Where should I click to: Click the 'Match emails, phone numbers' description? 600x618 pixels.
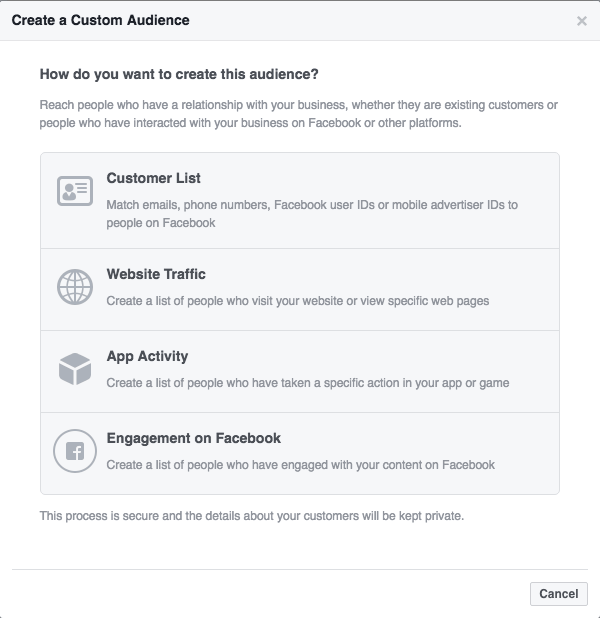312,205
